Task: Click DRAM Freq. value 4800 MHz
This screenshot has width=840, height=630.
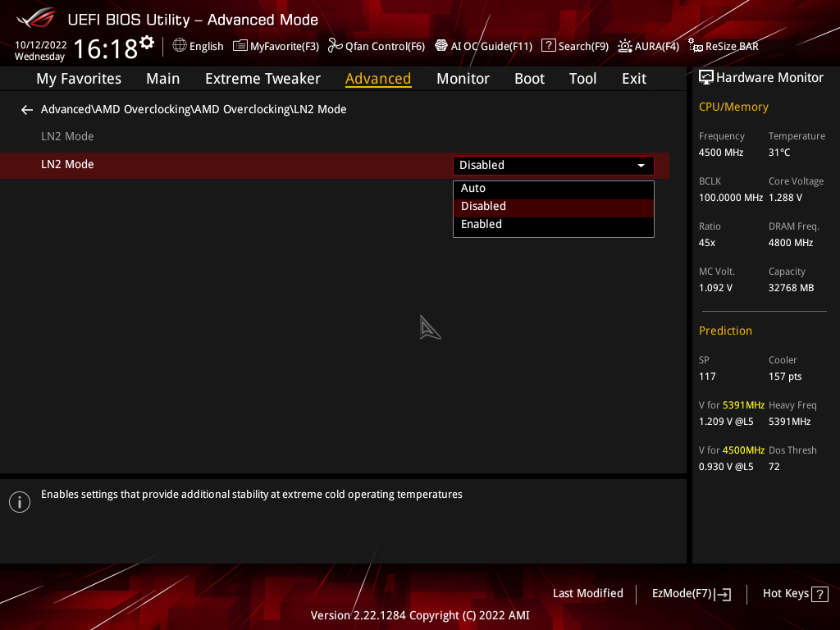Action: [791, 243]
